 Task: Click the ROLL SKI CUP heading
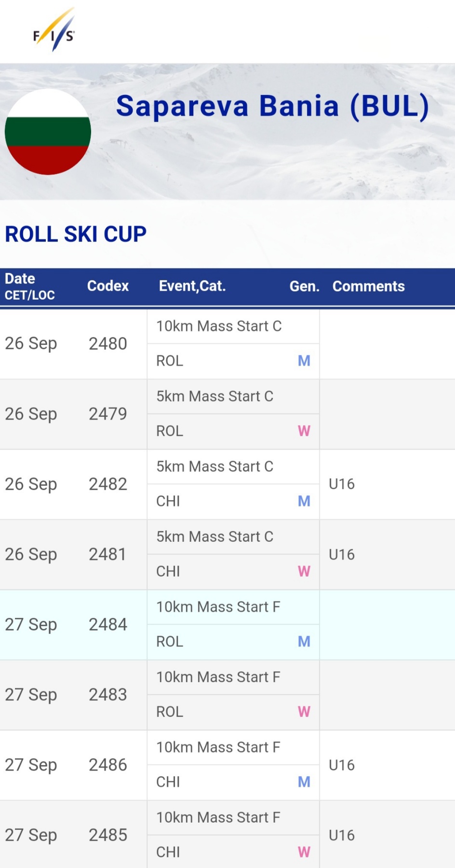[x=76, y=234]
